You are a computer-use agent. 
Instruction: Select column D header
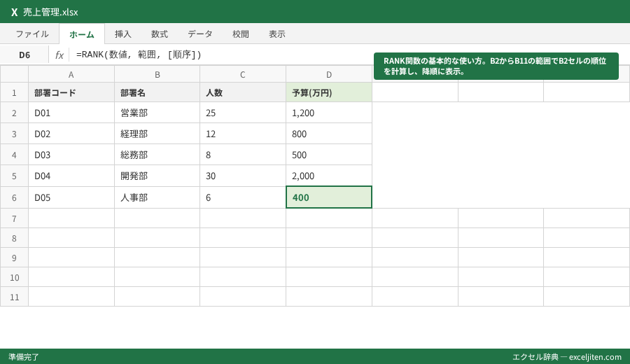tap(329, 74)
